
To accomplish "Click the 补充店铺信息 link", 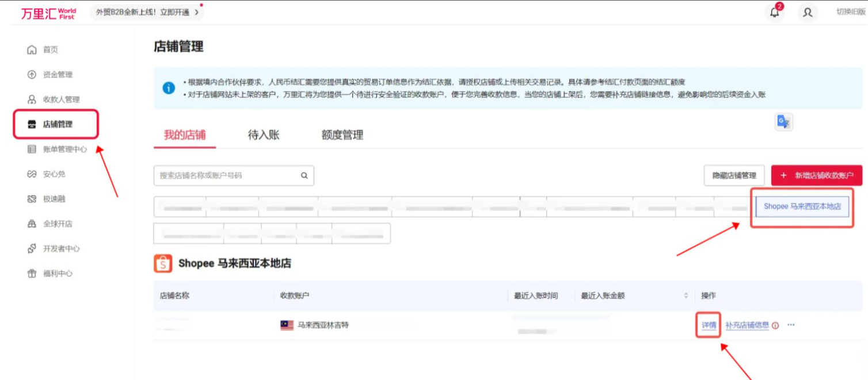I will (x=747, y=325).
